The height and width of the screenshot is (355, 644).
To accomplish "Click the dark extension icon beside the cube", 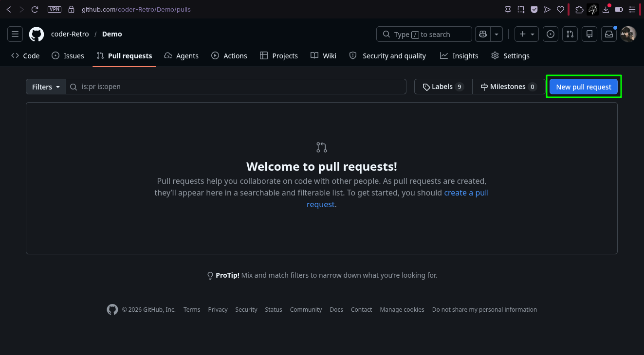I will coord(592,9).
